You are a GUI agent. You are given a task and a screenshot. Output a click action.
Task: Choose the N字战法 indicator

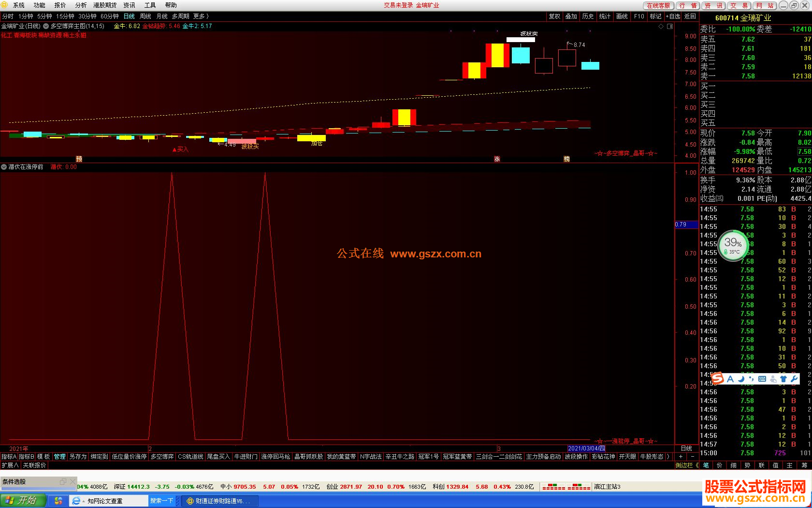[x=371, y=457]
